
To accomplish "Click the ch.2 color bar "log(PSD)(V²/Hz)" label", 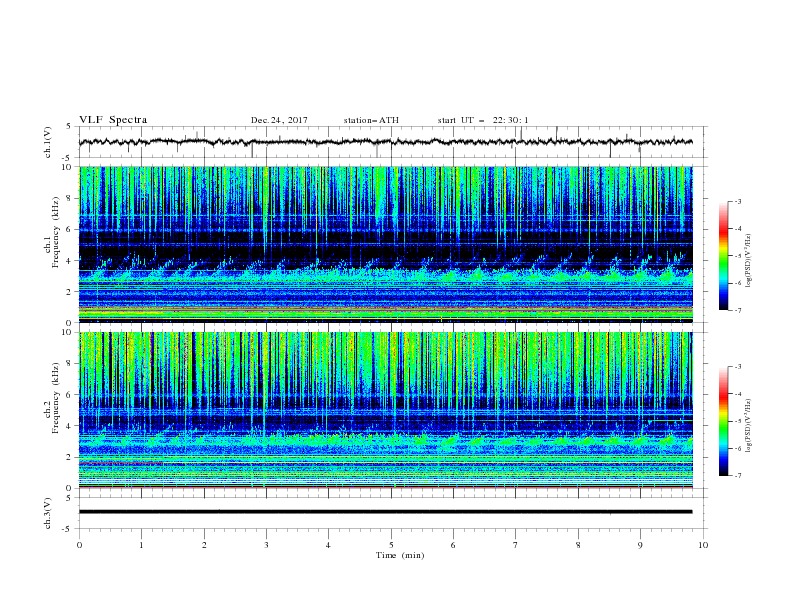I will pos(749,426).
